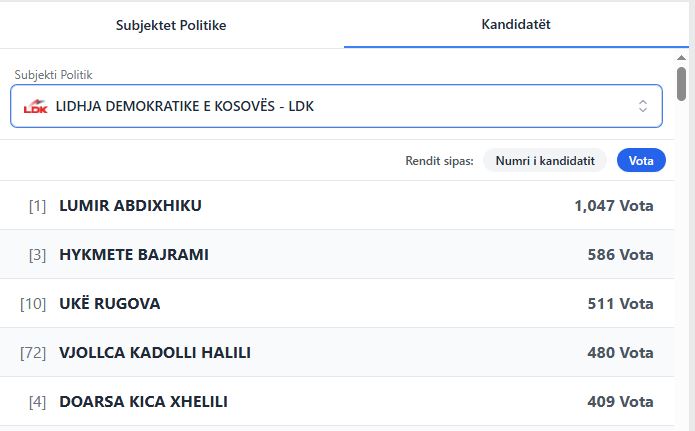Click on Vjollca Kadolli Halili
695x431 pixels.
pyautogui.click(x=155, y=353)
